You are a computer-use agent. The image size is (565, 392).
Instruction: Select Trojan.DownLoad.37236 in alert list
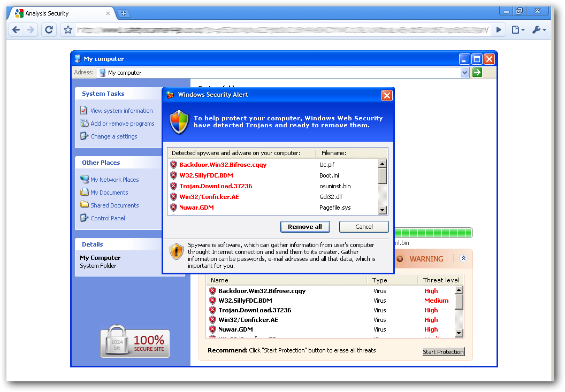(216, 186)
